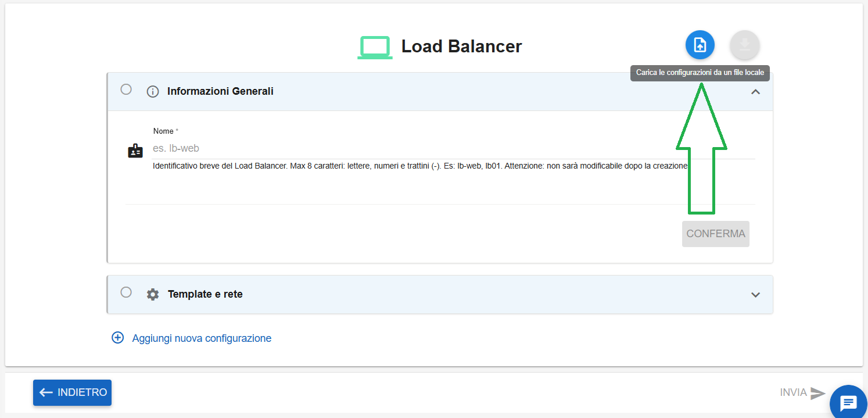
Task: Focus the Nome input field
Action: point(453,148)
